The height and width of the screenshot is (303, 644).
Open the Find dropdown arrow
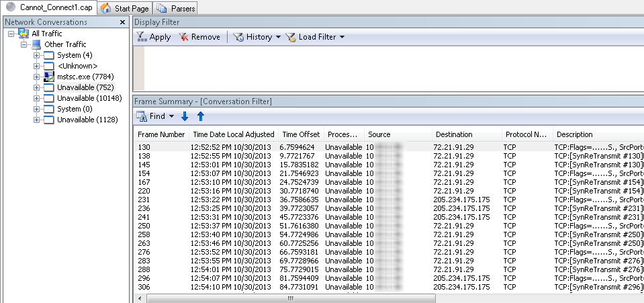point(171,116)
